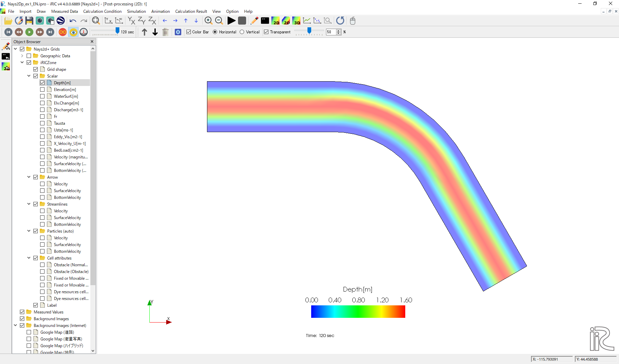This screenshot has width=619, height=364.
Task: Click the animation speed clock icon
Action: coord(84,32)
